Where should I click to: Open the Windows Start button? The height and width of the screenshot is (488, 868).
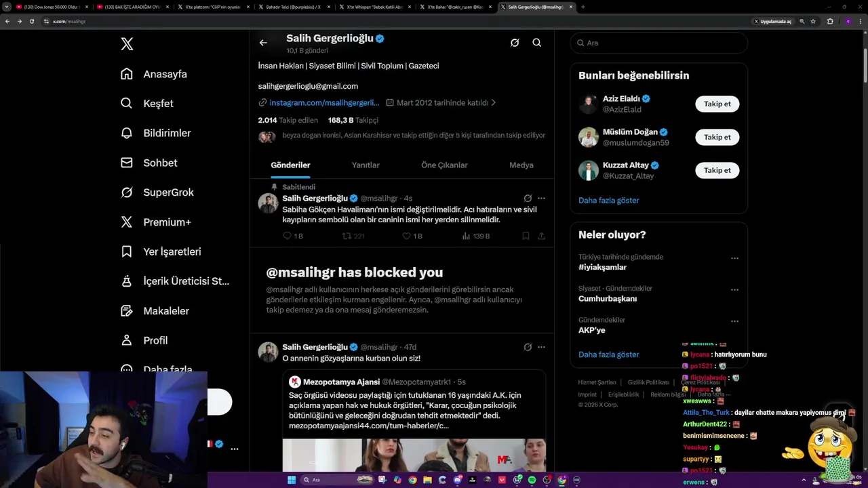point(292,480)
